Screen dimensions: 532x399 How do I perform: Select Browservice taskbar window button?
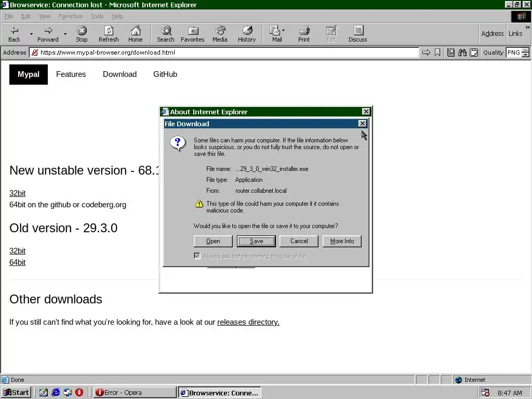[220, 393]
